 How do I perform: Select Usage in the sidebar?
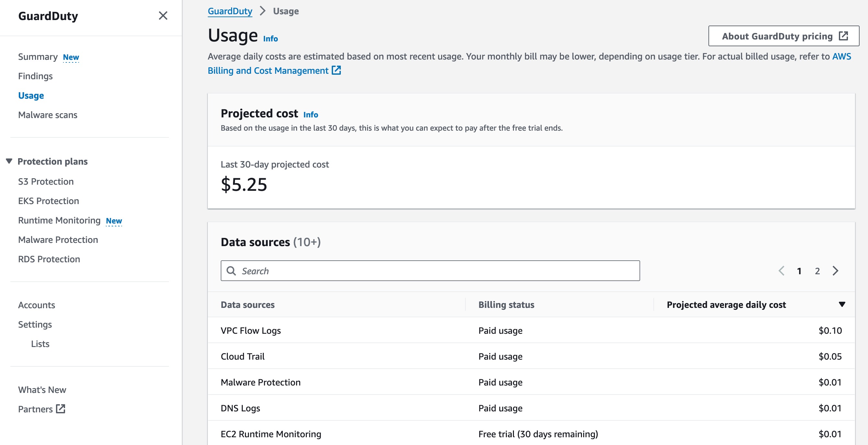(31, 96)
